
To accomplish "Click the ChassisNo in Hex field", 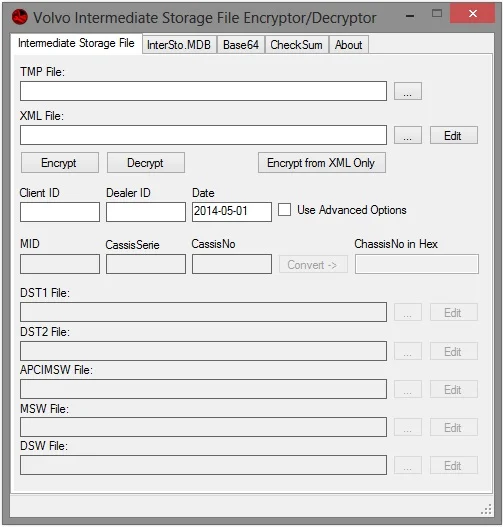I will pyautogui.click(x=417, y=264).
